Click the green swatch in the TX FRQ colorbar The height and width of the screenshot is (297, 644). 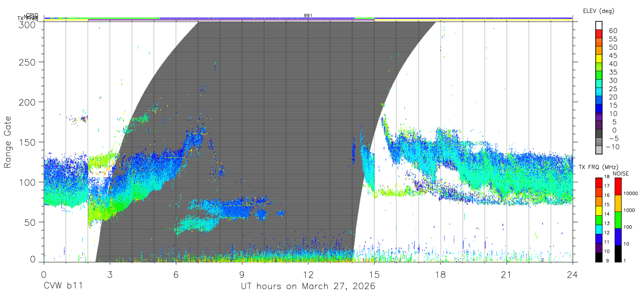tap(599, 220)
